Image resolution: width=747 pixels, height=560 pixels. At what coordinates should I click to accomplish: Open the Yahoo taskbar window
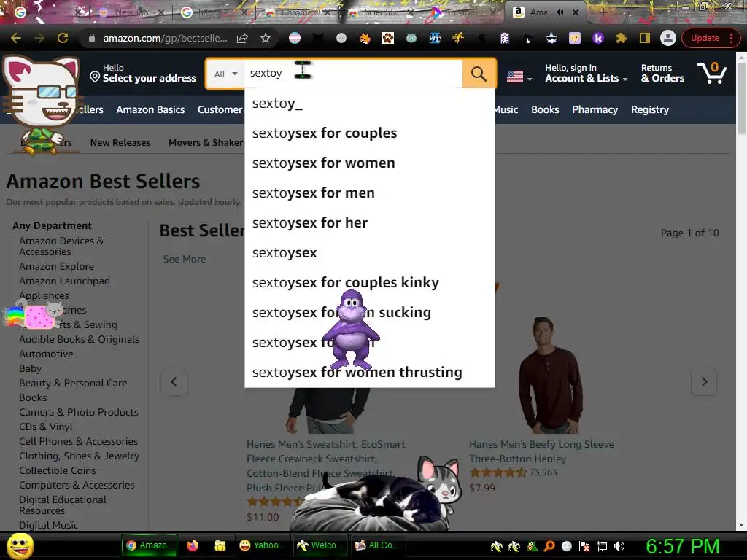point(262,545)
